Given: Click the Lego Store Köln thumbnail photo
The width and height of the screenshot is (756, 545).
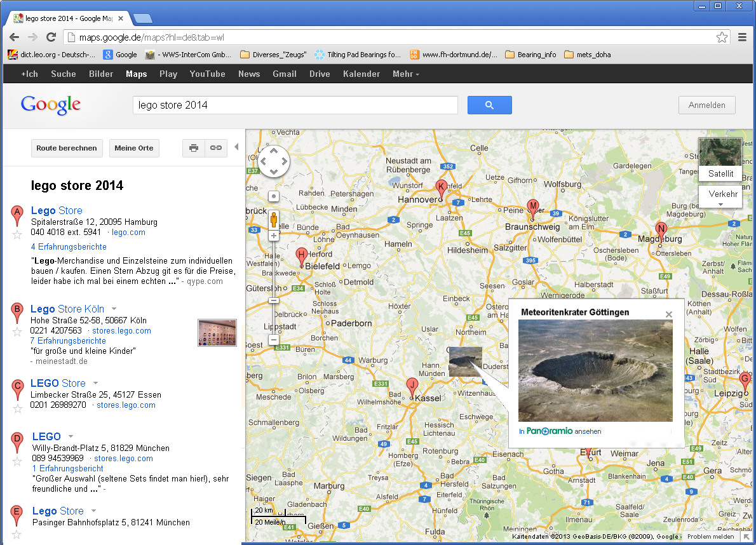Looking at the screenshot, I should [217, 333].
